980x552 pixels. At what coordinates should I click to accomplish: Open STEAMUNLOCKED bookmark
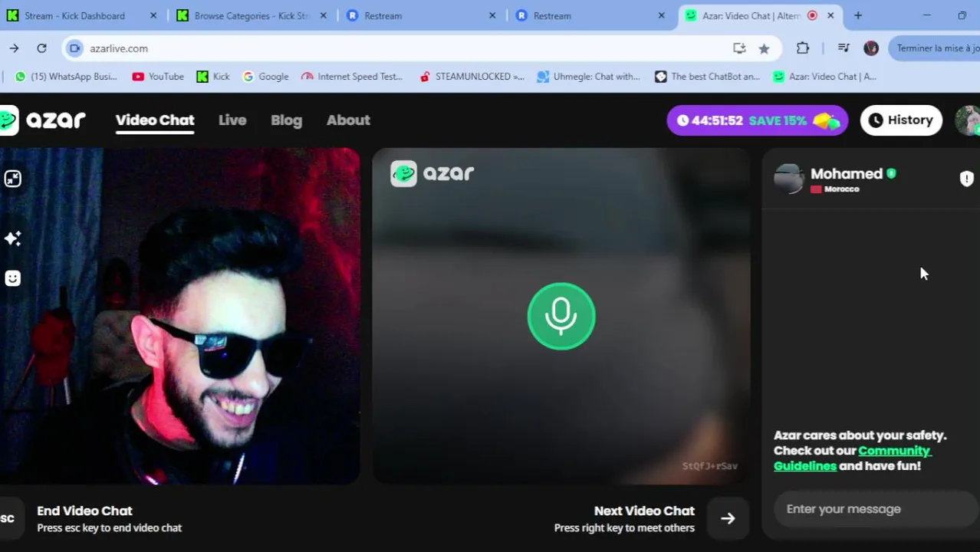click(472, 77)
